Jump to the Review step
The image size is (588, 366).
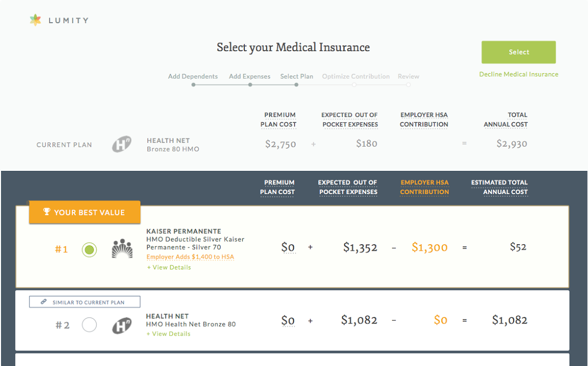(408, 77)
